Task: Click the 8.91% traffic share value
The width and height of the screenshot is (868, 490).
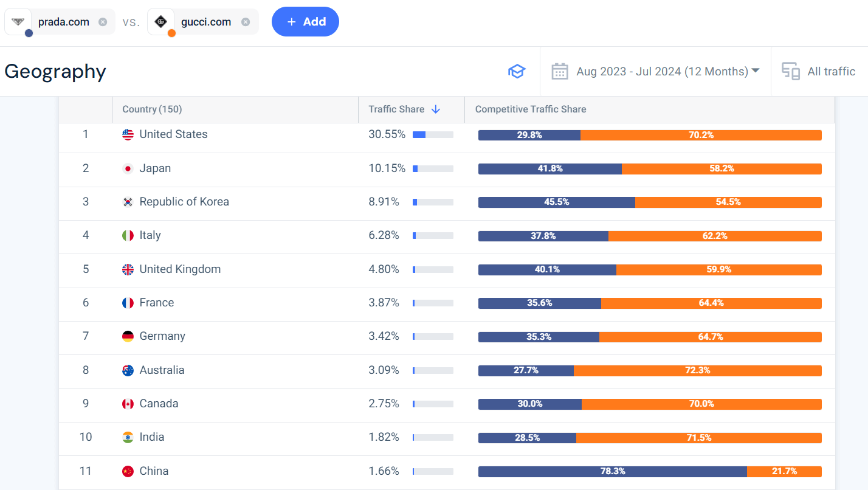Action: click(384, 202)
